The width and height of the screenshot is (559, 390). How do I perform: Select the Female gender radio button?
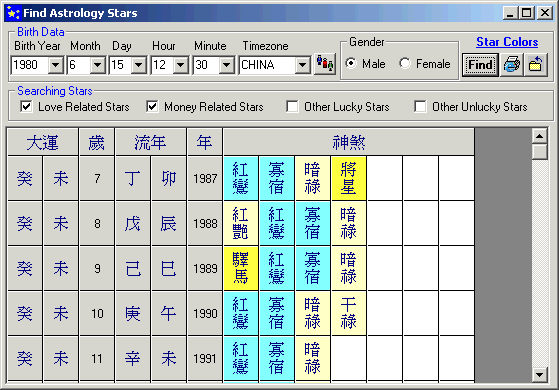coord(405,63)
